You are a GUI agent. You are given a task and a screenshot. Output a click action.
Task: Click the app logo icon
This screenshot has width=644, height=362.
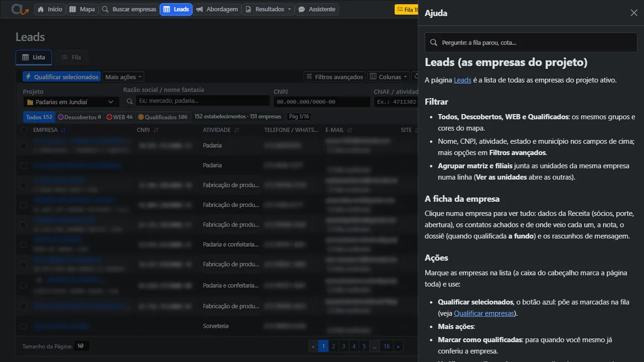point(20,9)
